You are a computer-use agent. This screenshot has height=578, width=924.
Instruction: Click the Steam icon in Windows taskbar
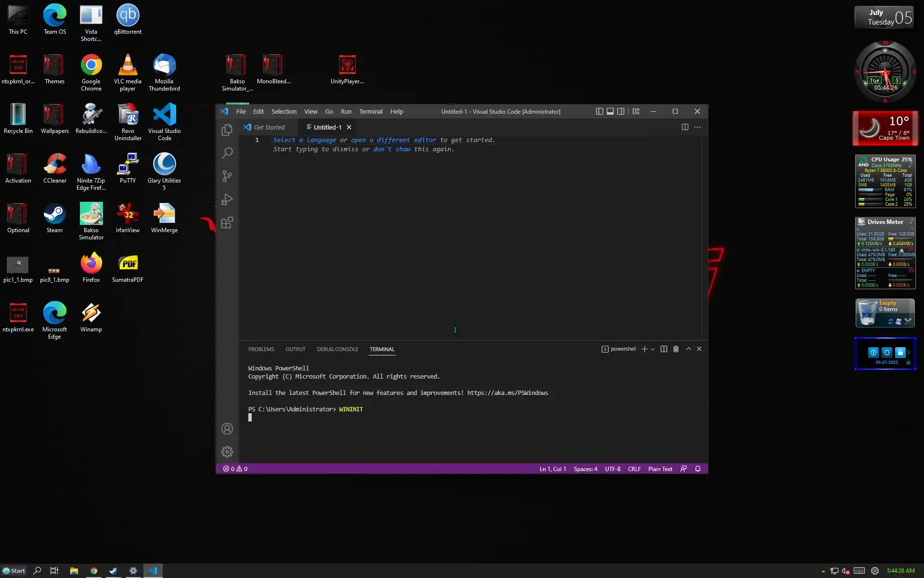coord(113,571)
